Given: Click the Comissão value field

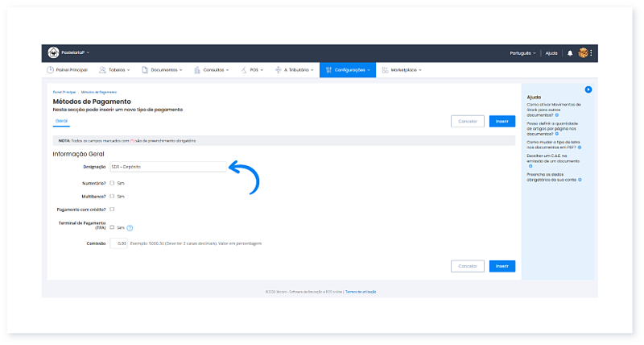Looking at the screenshot, I should coord(118,243).
